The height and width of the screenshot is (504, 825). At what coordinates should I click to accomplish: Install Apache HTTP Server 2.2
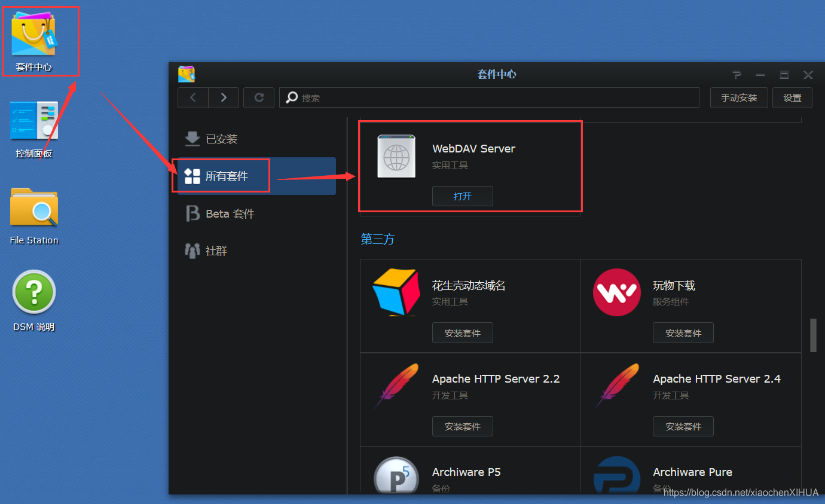pyautogui.click(x=462, y=426)
